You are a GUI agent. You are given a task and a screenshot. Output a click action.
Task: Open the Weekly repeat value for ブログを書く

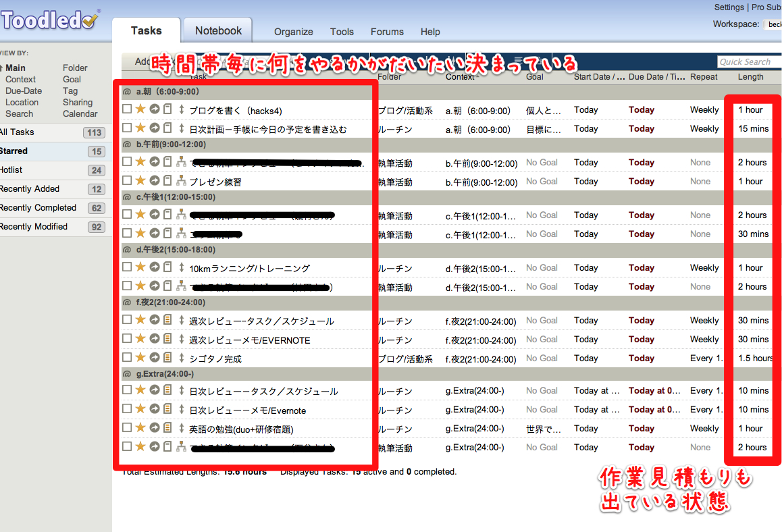(x=704, y=109)
